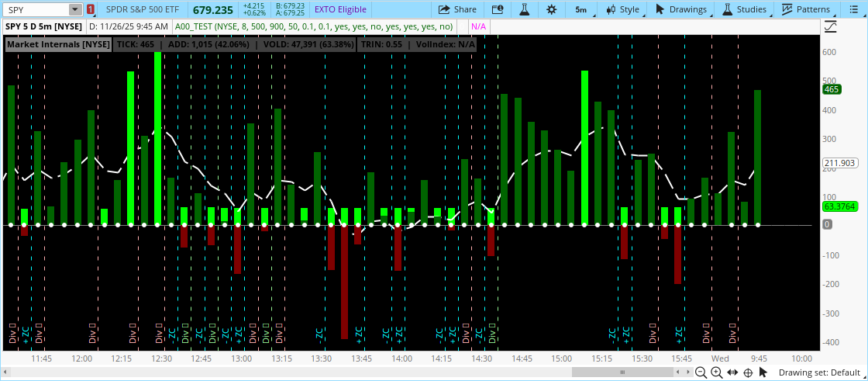Open the chart settings gear

pyautogui.click(x=551, y=9)
